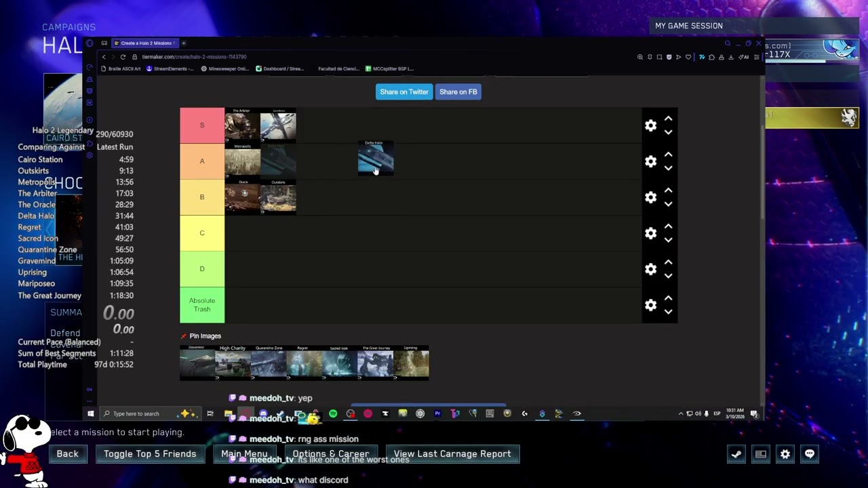Open StreamElements bookmark
868x488 pixels.
170,68
